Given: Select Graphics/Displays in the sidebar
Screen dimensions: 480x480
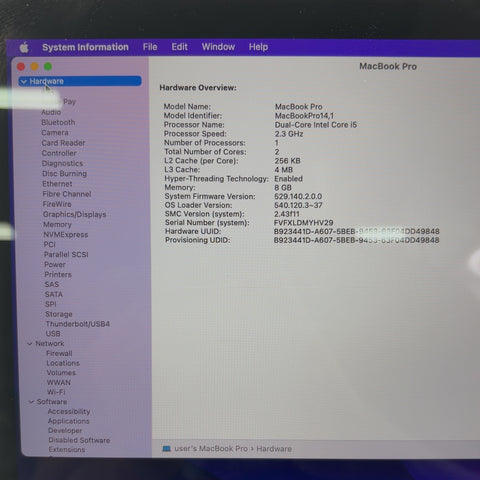Looking at the screenshot, I should pyautogui.click(x=75, y=215).
